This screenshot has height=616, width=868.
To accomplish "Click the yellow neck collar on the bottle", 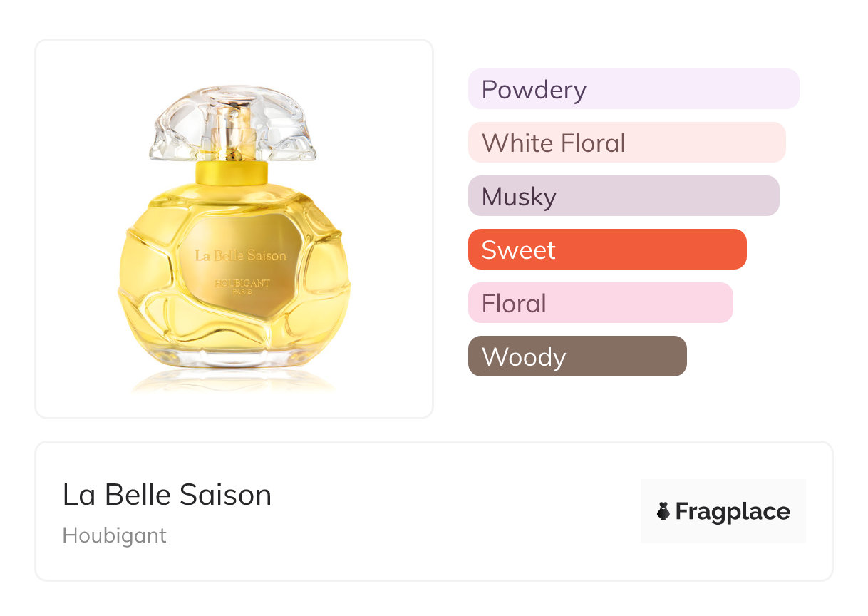I will point(232,172).
